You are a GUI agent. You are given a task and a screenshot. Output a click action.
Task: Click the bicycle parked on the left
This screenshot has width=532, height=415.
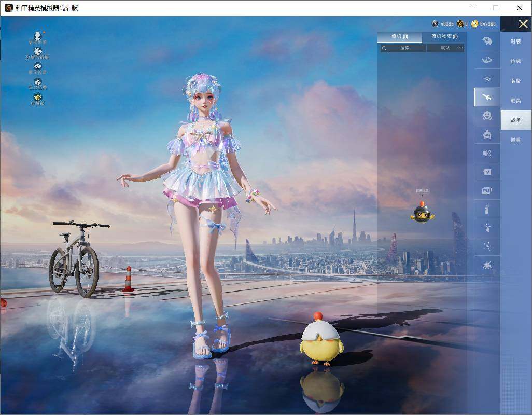pyautogui.click(x=79, y=258)
